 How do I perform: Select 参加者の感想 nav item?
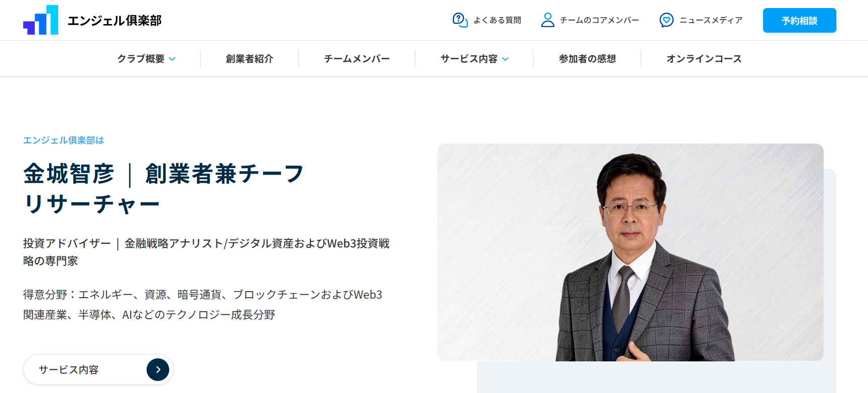587,59
